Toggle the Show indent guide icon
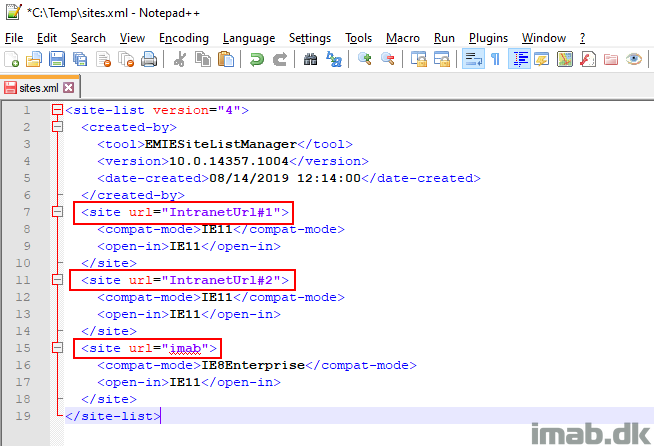Image resolution: width=654 pixels, height=446 pixels. coord(519,59)
